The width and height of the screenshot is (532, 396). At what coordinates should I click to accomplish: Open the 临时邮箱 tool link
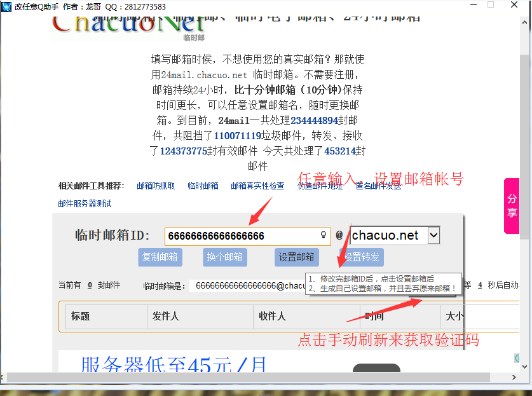tap(203, 186)
